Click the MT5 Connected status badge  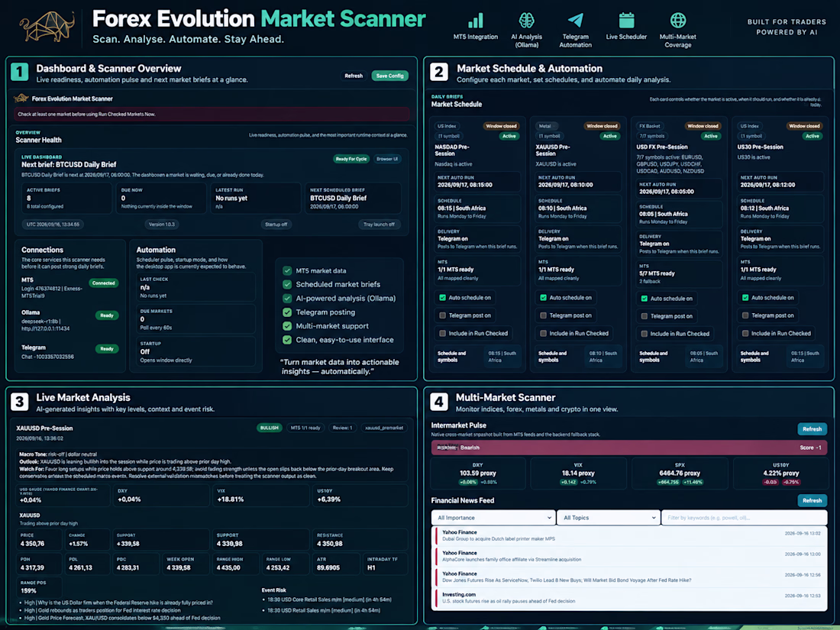tap(103, 283)
